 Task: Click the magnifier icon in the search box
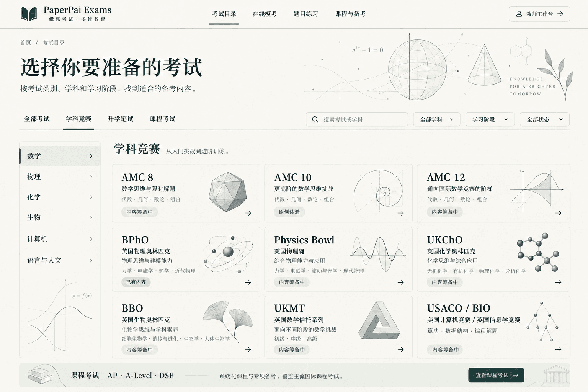point(315,119)
